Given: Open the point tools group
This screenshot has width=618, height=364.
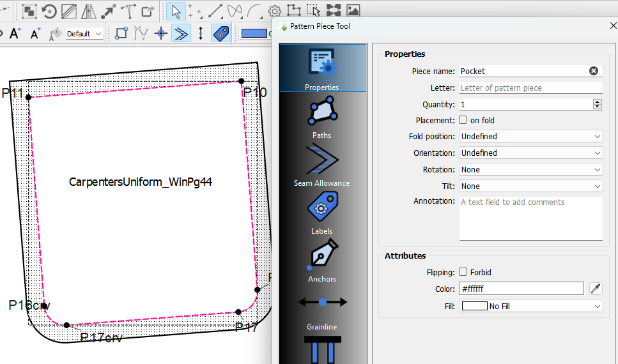Looking at the screenshot, I should pyautogui.click(x=196, y=11).
